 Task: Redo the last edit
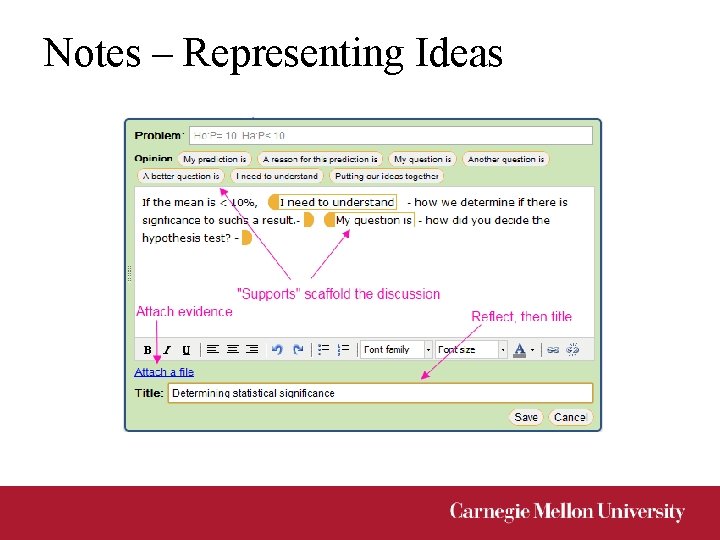298,350
